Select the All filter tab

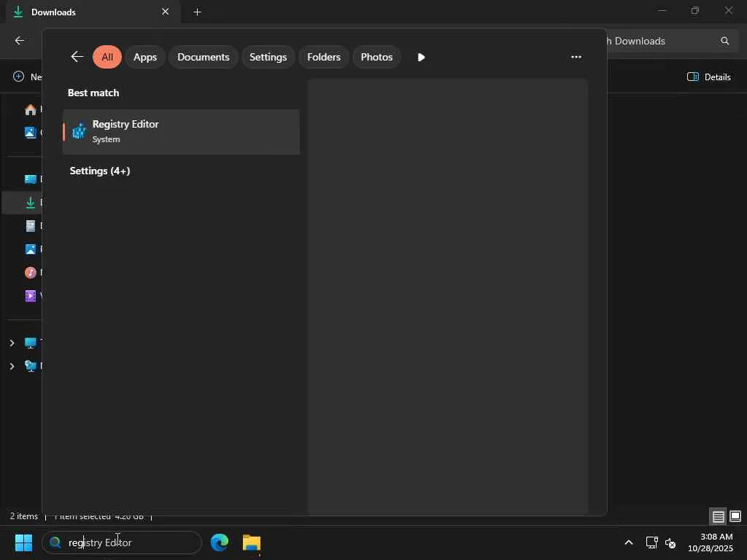pos(107,57)
